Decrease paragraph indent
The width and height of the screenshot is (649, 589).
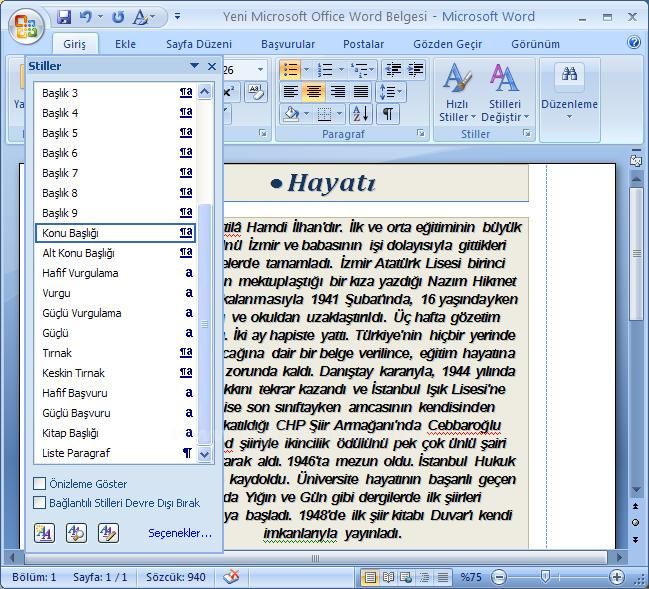tap(393, 70)
